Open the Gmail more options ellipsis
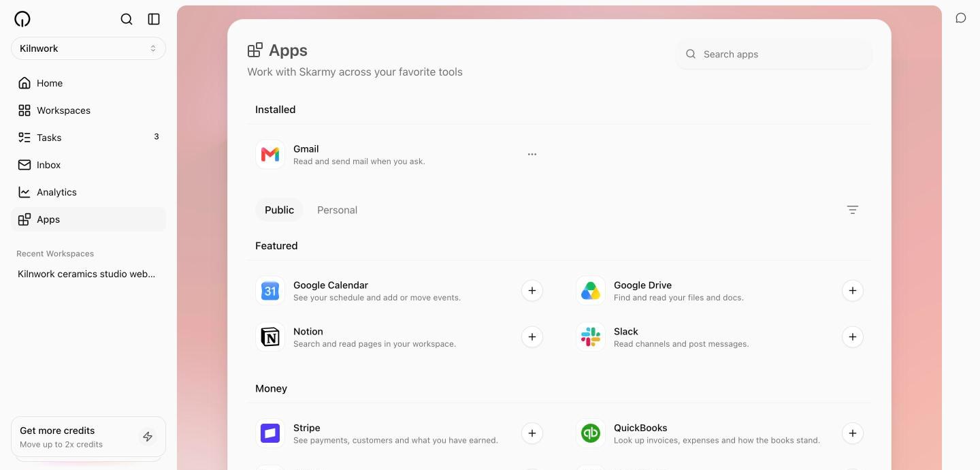980x470 pixels. pyautogui.click(x=532, y=155)
